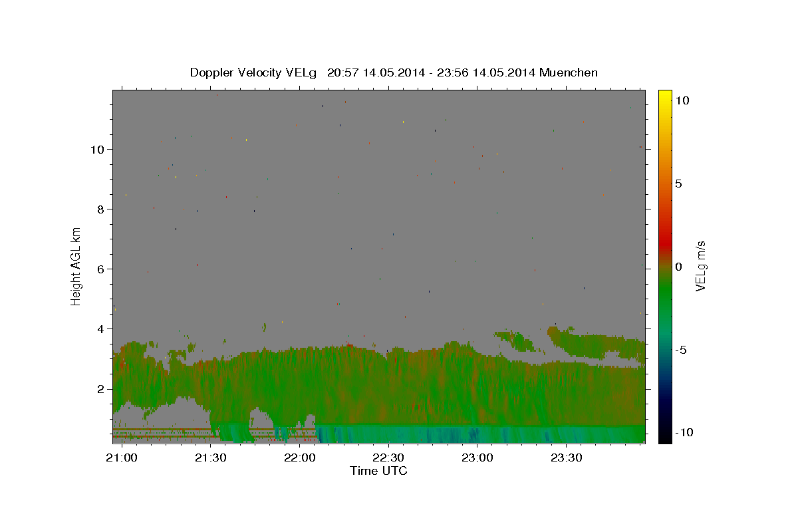Pick the black bottom of the colorbar

[x=665, y=438]
